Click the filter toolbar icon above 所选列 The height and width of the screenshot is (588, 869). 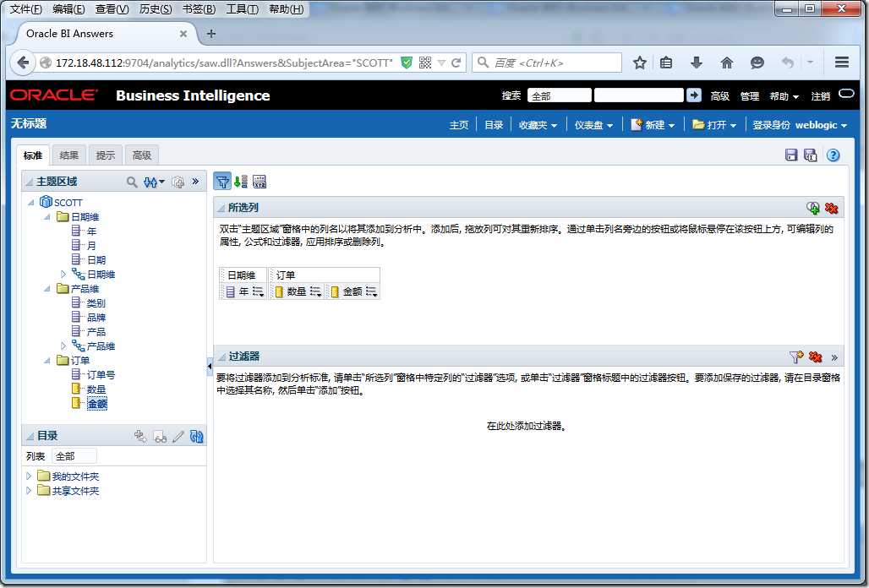pyautogui.click(x=222, y=181)
